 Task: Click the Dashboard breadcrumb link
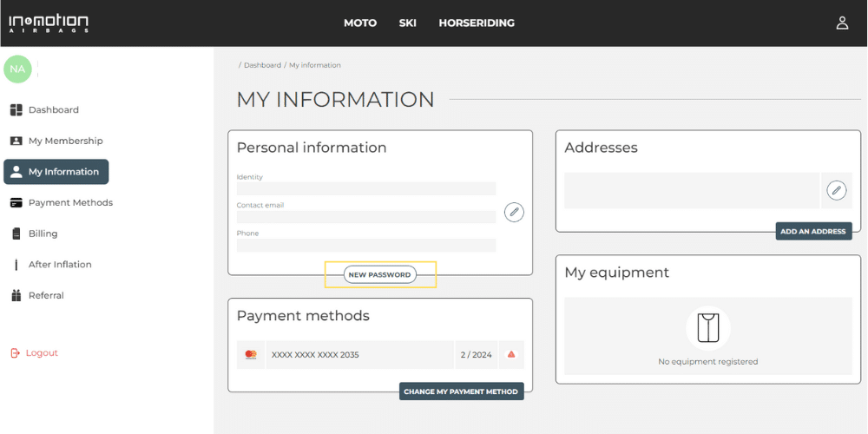pos(262,65)
